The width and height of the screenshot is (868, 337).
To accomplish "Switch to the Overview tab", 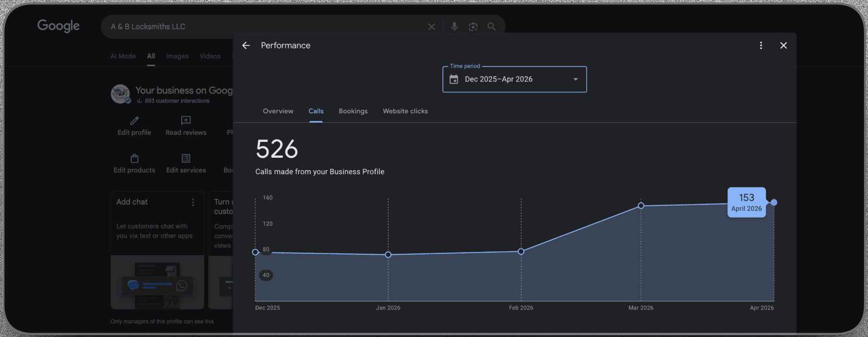I will [278, 111].
